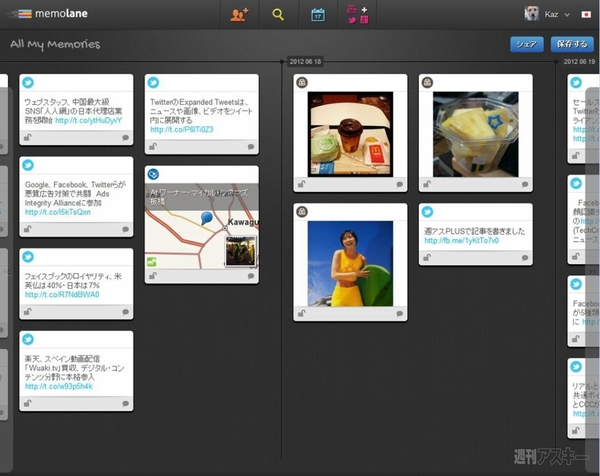The width and height of the screenshot is (600, 476).
Task: Click Twitter icon on Expanded Tweets card
Action: click(153, 82)
